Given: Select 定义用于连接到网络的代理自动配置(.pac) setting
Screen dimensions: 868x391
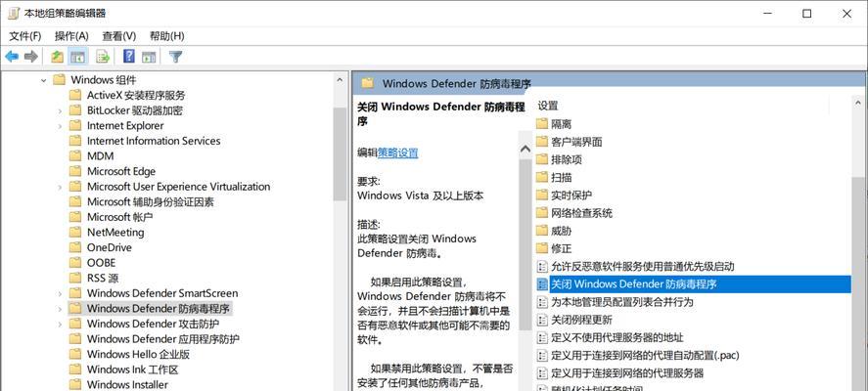Looking at the screenshot, I should coord(646,355).
